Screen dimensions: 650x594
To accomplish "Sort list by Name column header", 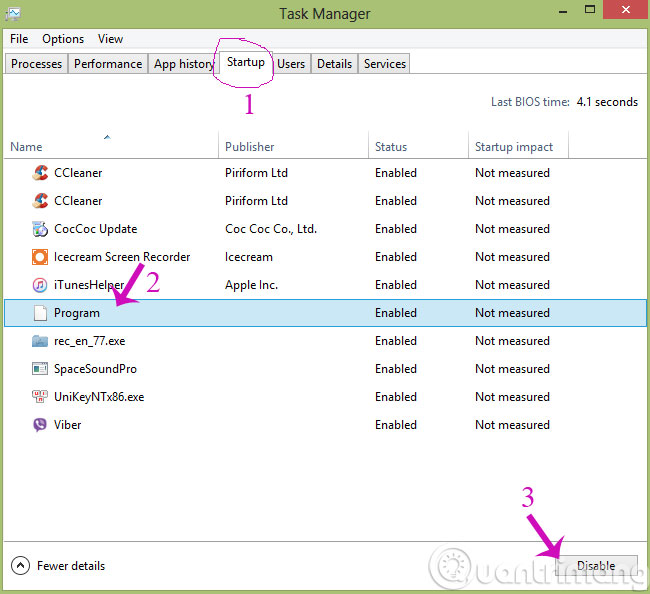I will [x=26, y=147].
